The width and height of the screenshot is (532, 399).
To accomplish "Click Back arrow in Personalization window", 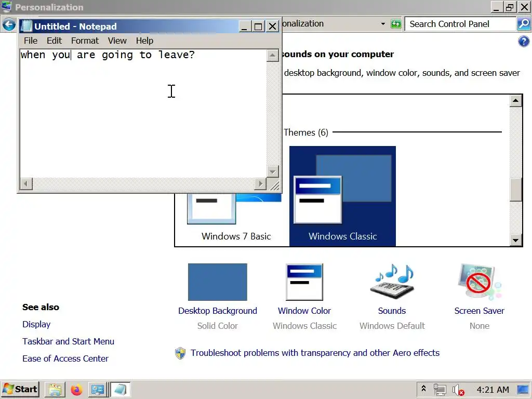I will pos(9,24).
